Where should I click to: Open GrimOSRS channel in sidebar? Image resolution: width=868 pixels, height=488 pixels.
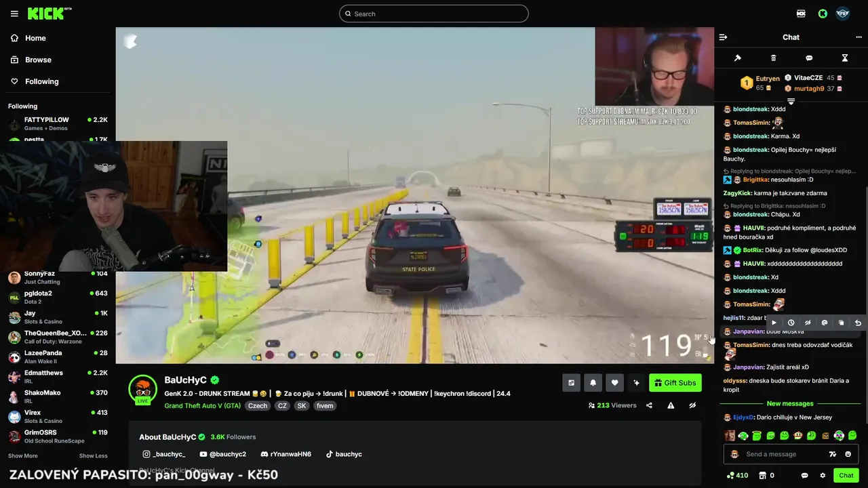click(x=58, y=436)
